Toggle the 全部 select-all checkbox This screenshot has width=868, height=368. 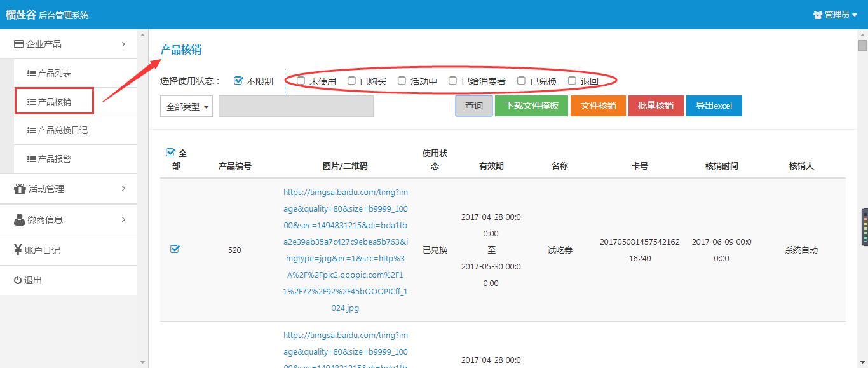click(170, 153)
